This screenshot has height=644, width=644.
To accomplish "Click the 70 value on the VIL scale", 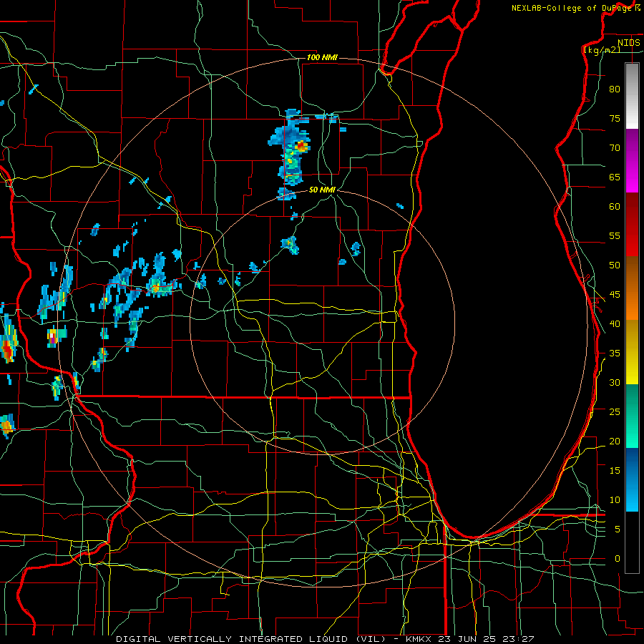I will point(615,148).
